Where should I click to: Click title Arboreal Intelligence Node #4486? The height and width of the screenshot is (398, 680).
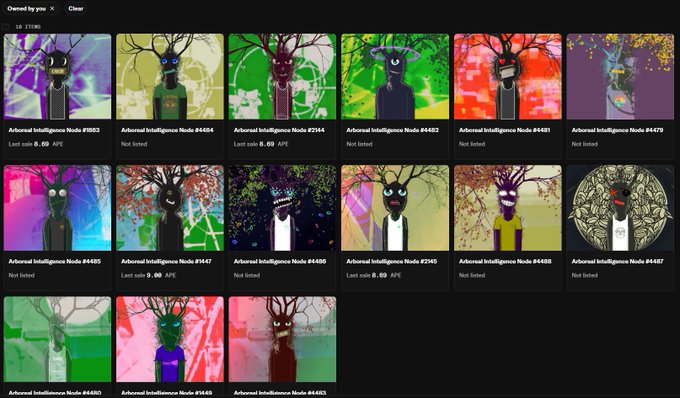pyautogui.click(x=280, y=261)
